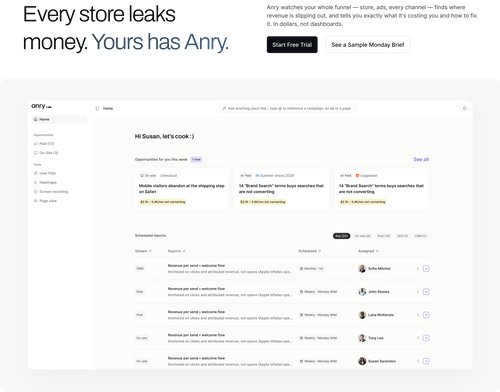Click the name John Stones
Image resolution: width=500 pixels, height=392 pixels.
tap(378, 292)
